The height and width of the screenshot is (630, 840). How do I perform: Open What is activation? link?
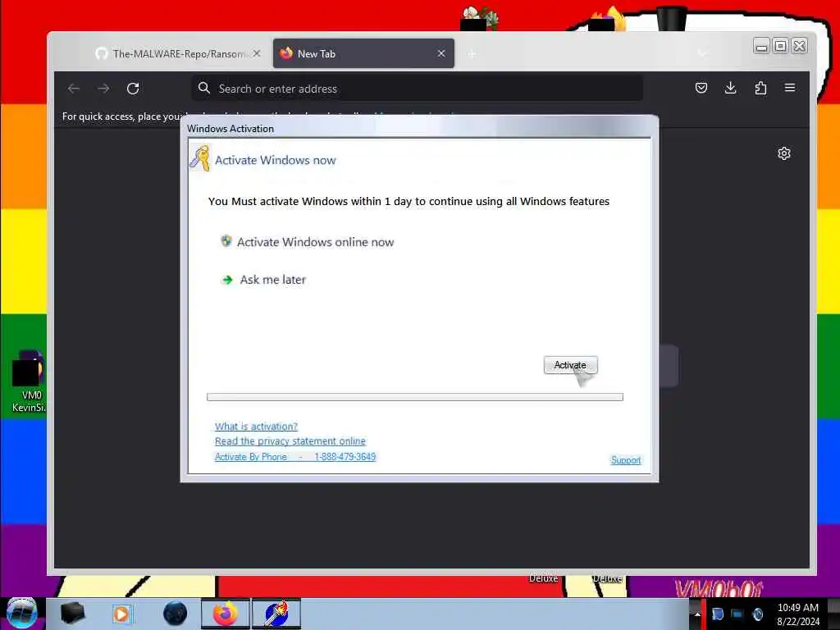256,427
